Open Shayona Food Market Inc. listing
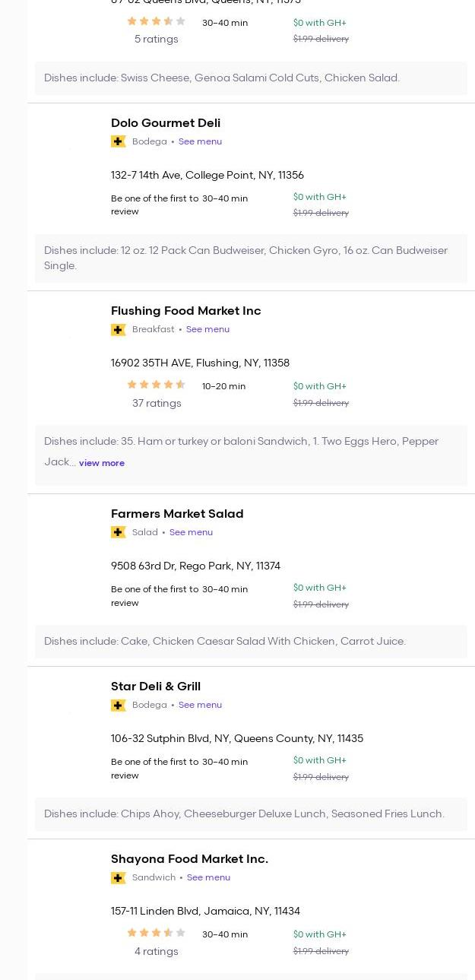Screen dimensions: 475x980 189,859
